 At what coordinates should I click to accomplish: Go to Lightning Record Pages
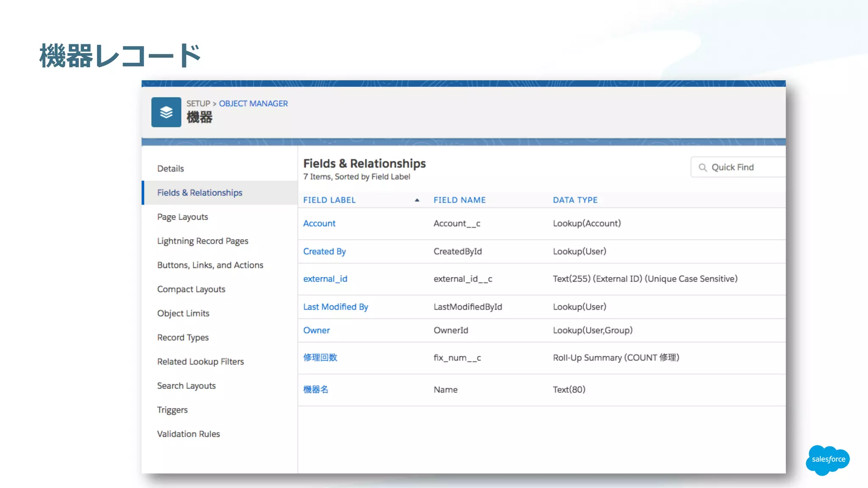click(x=203, y=241)
